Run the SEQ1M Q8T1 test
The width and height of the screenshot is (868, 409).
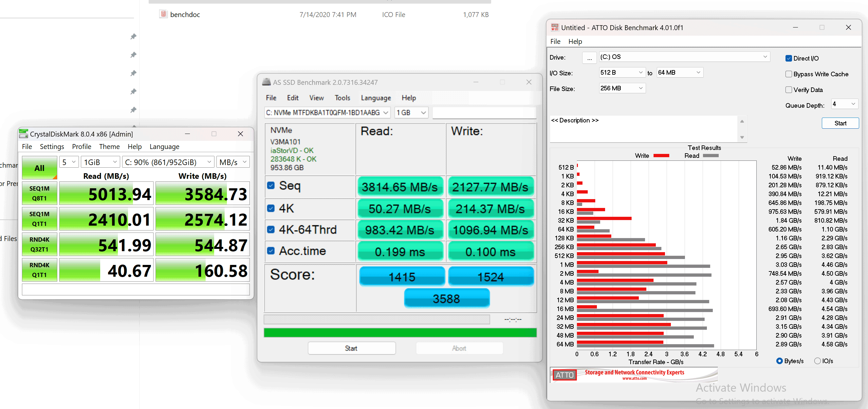pos(39,193)
